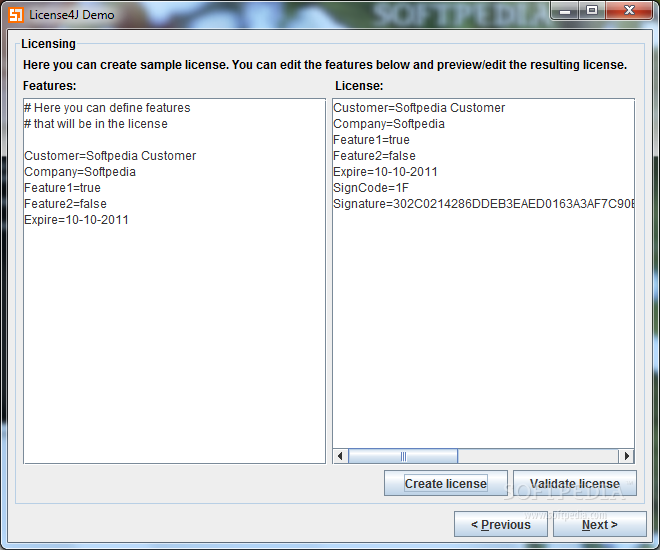
Task: Click 'Customer=Softpedia Customer' in Features box
Action: tap(110, 156)
